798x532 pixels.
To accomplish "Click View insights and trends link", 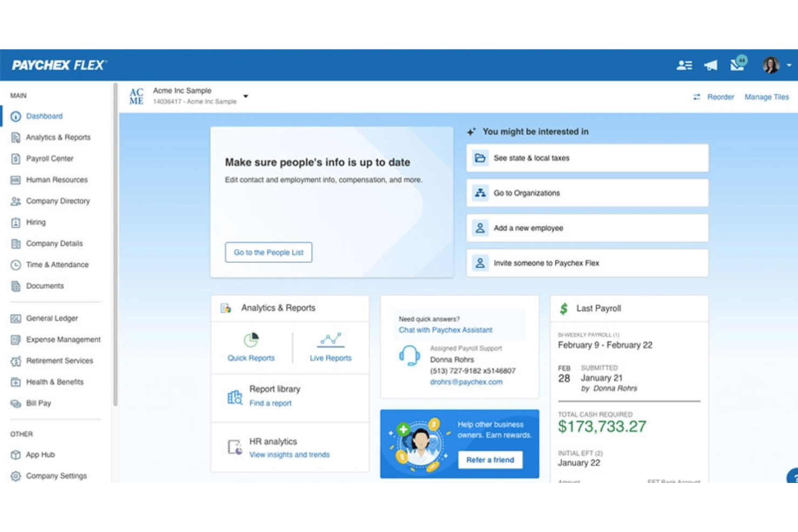I will [289, 455].
